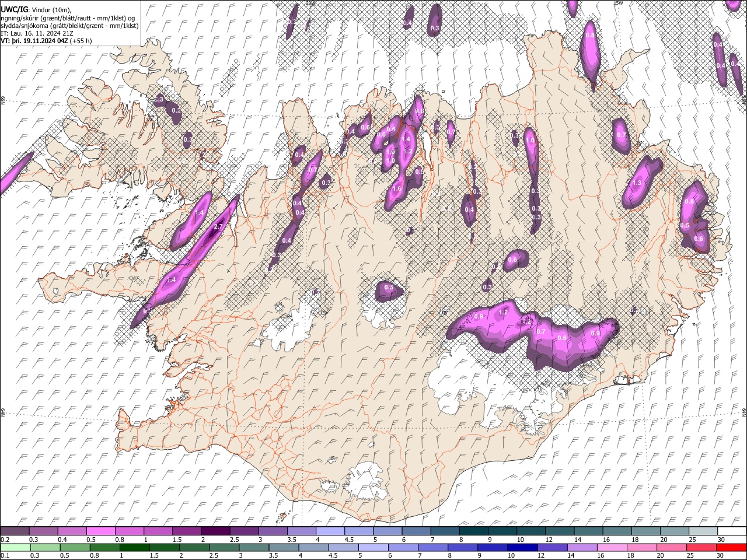
Task: Pick the 8 dark teal swatch in the snow legend
Action: (x=474, y=531)
